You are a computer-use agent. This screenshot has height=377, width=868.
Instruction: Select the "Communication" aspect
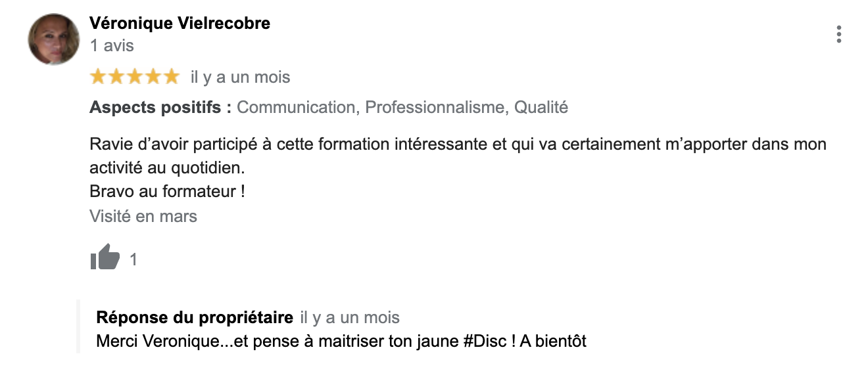(295, 107)
